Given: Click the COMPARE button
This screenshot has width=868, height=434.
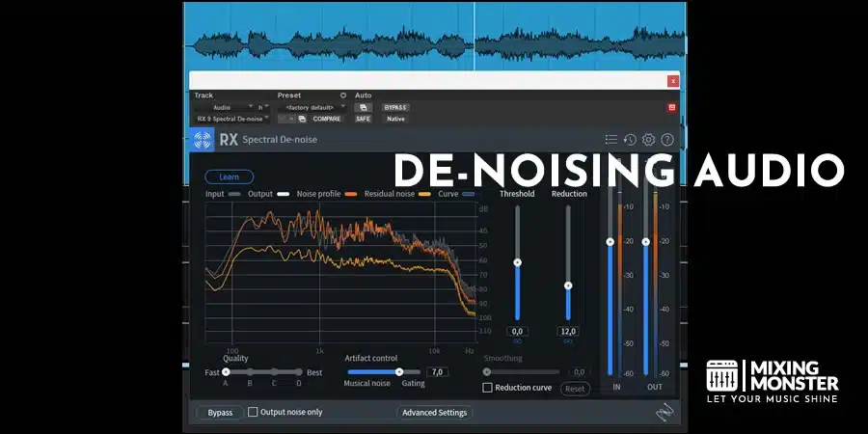Looking at the screenshot, I should [x=326, y=119].
